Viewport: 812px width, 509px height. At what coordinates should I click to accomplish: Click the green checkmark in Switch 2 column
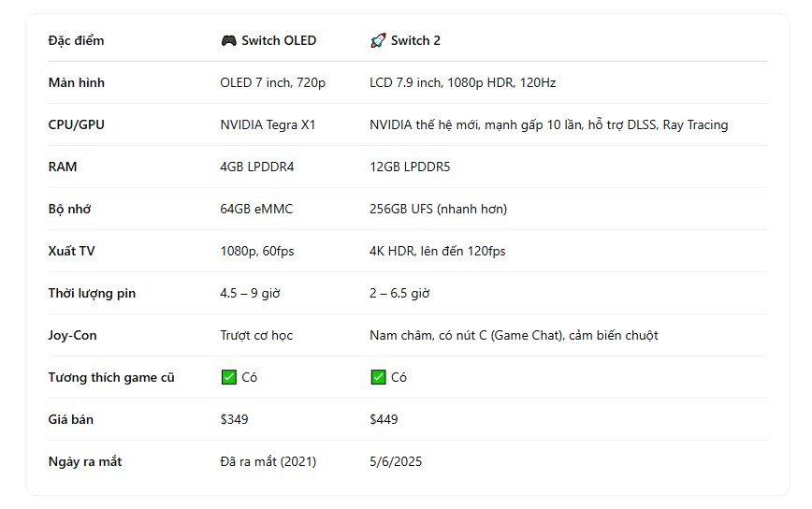pyautogui.click(x=378, y=378)
